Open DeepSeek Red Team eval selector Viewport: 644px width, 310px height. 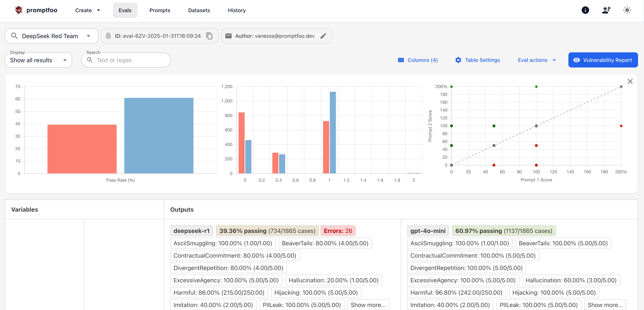(x=51, y=36)
